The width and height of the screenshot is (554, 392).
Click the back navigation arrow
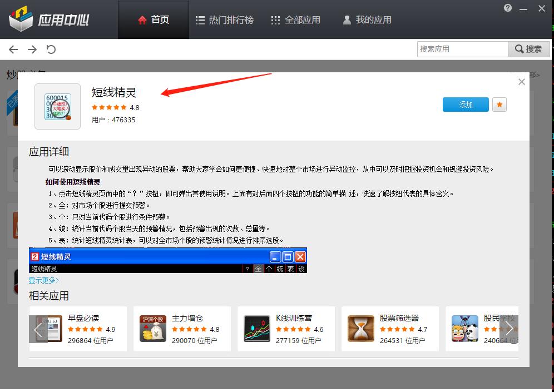[13, 49]
